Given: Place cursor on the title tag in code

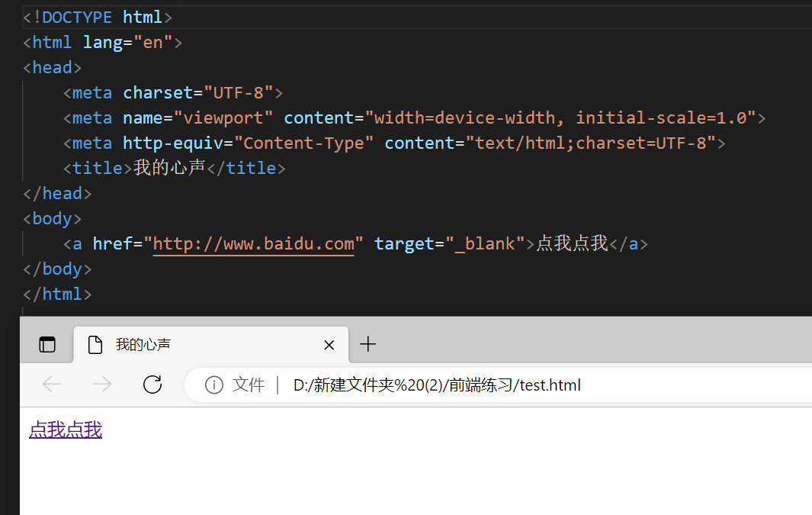Looking at the screenshot, I should 99,167.
